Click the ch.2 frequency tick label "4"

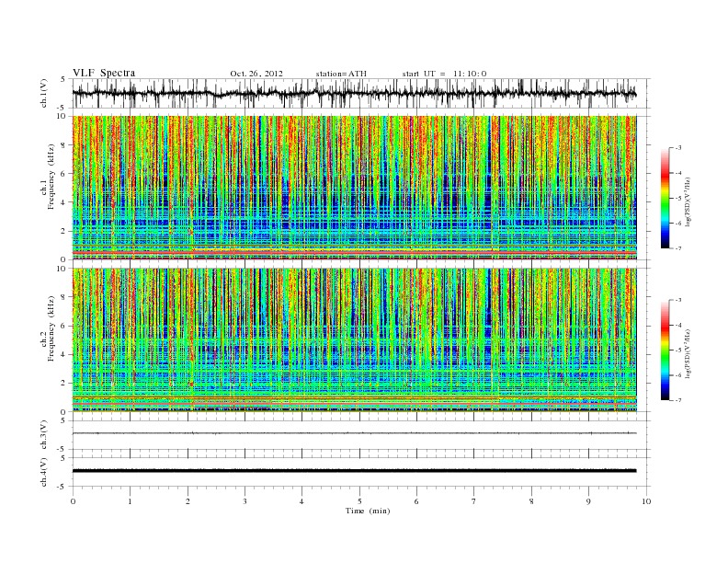[64, 355]
